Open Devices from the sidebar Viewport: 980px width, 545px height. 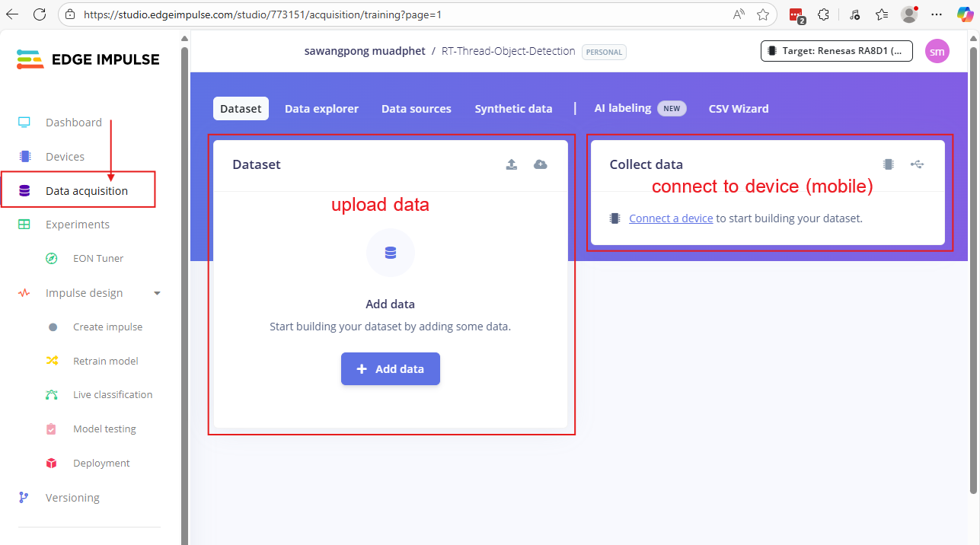[65, 157]
